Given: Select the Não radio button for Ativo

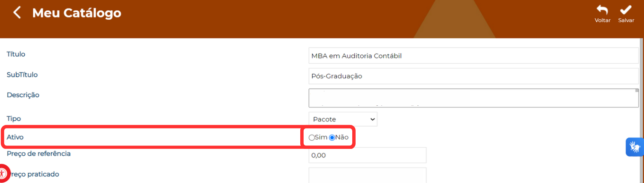Looking at the screenshot, I should click(x=332, y=137).
